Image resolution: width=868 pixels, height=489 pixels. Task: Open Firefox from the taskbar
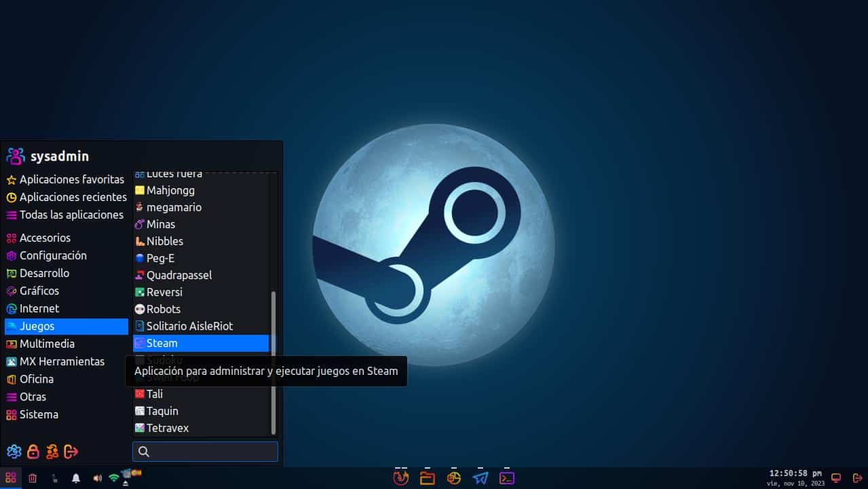tap(400, 478)
